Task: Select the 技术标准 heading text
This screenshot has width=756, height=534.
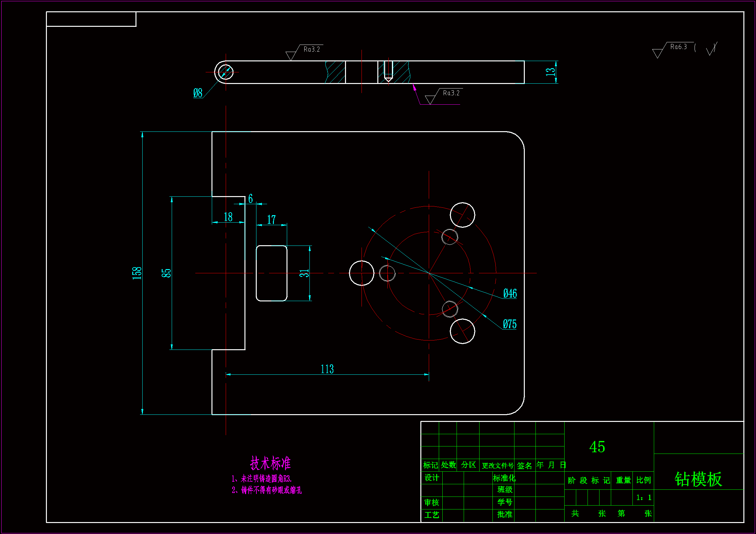Action: pos(270,463)
